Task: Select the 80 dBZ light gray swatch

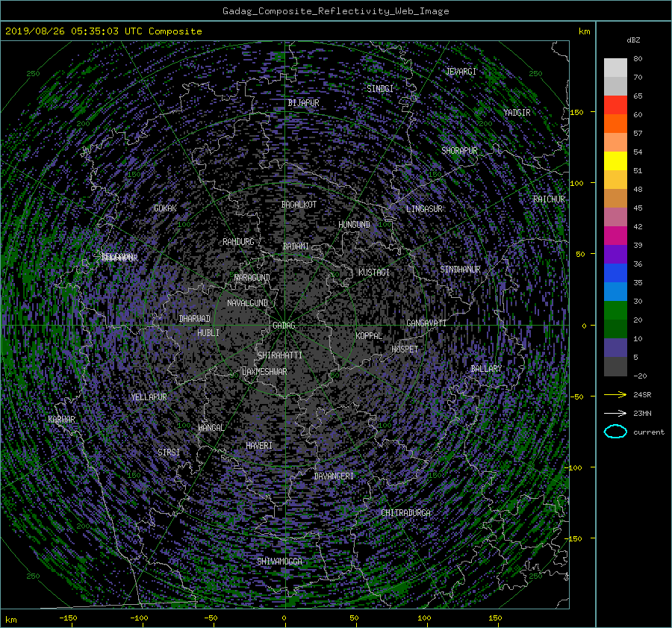Action: pos(615,68)
